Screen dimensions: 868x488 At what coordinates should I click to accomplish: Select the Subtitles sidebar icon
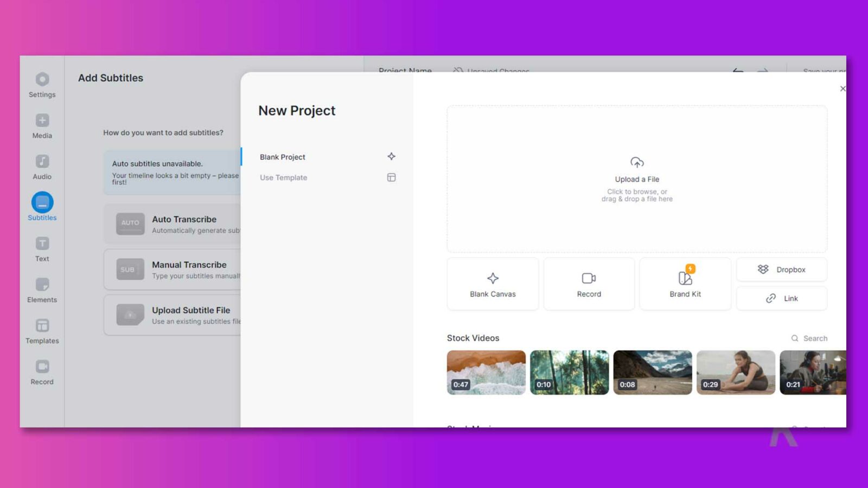42,202
